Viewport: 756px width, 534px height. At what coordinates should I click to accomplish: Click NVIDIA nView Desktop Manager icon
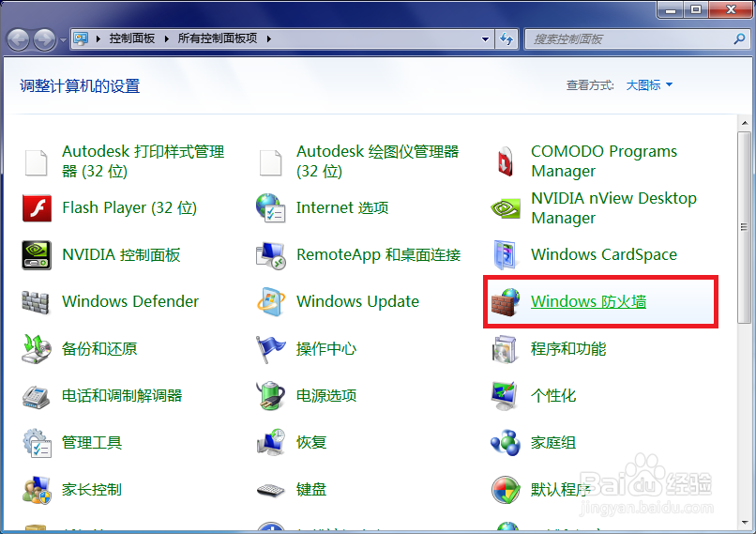pos(506,208)
